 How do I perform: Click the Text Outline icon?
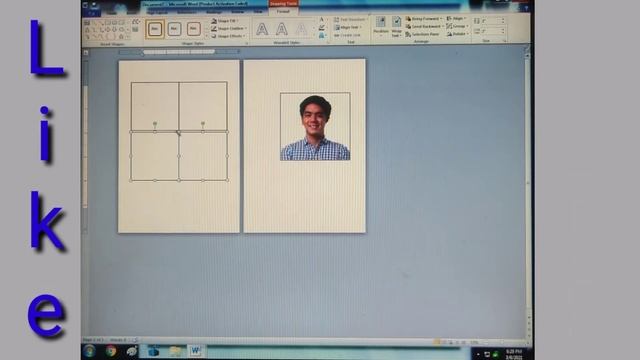322,28
